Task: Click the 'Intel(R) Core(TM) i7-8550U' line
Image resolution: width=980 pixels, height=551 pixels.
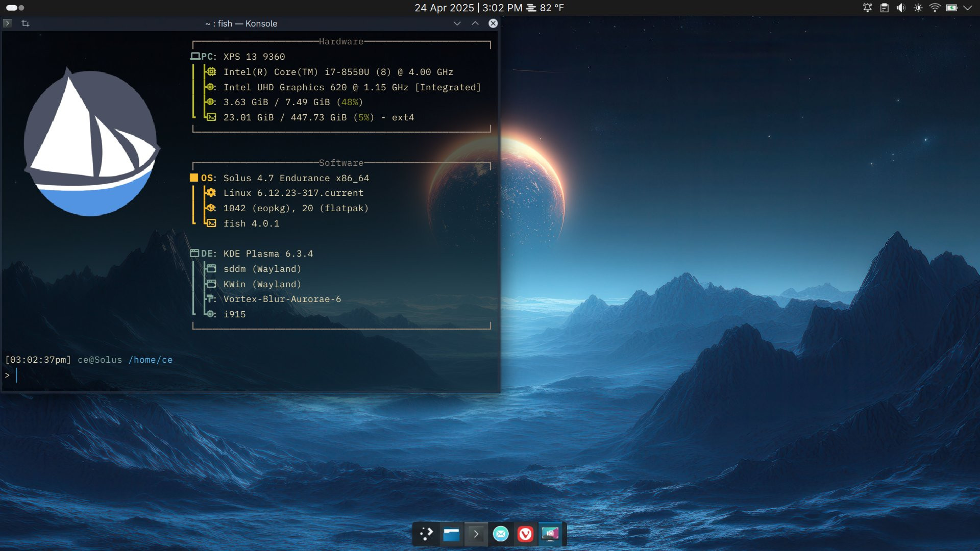Action: (338, 72)
